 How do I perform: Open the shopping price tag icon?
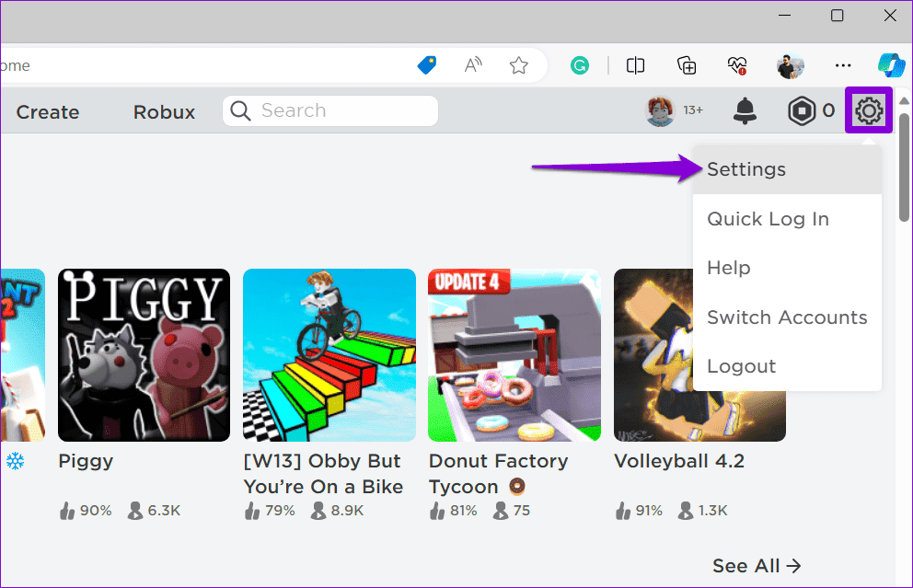427,65
